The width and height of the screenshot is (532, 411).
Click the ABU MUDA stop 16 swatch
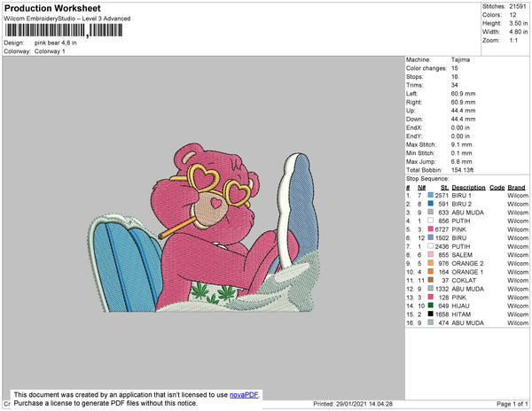[x=431, y=322]
